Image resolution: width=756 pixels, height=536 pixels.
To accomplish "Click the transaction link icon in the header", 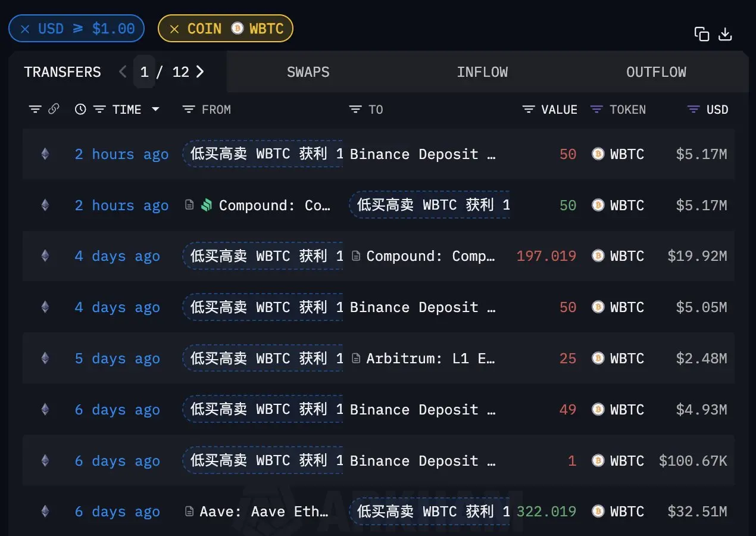I will (x=54, y=109).
